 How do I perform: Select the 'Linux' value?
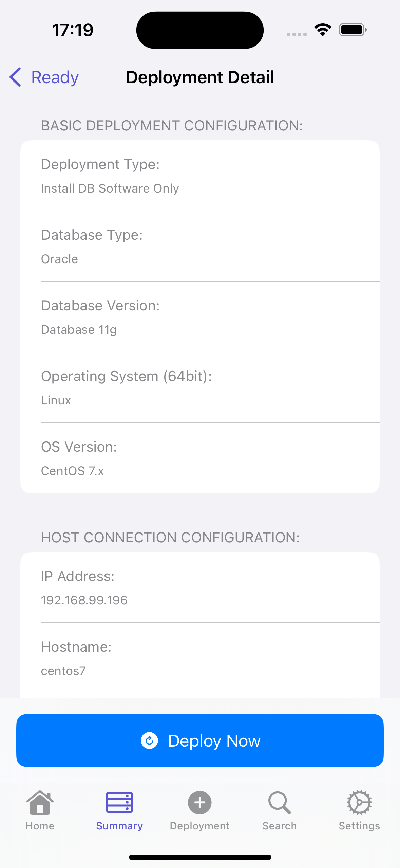(56, 400)
